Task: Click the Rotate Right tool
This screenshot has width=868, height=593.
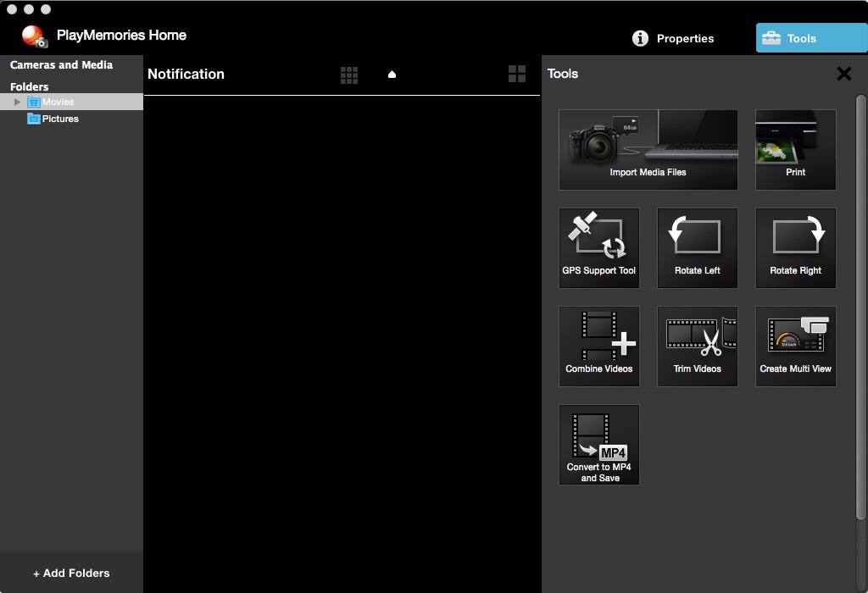Action: tap(795, 247)
